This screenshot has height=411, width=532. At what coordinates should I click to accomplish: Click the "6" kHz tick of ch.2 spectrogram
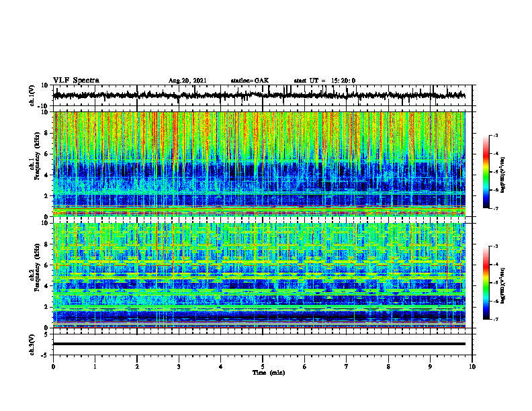(46, 265)
